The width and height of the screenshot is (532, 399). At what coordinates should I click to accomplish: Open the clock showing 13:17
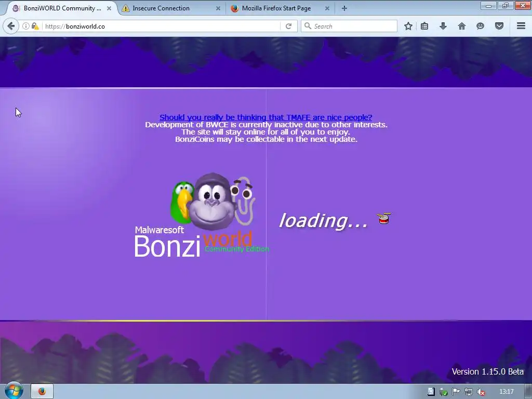pos(506,392)
